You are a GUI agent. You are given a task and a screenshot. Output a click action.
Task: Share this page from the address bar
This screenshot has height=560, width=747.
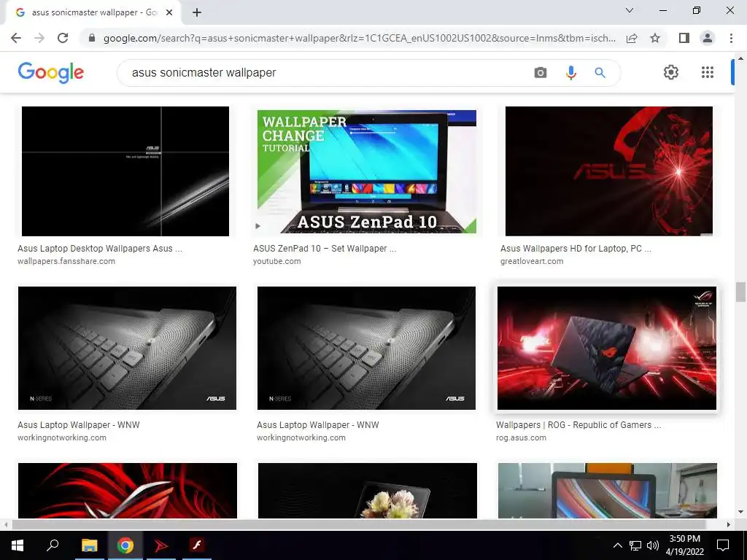632,38
